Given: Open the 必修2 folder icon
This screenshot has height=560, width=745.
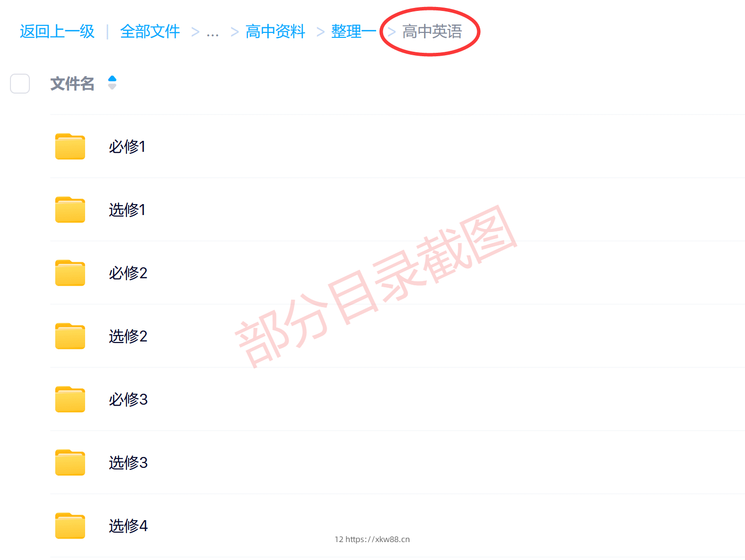Looking at the screenshot, I should click(x=70, y=273).
